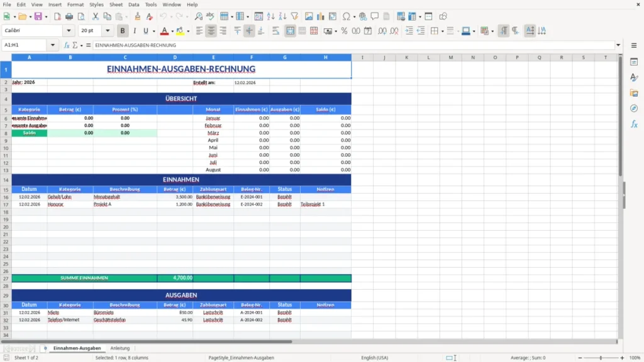The width and height of the screenshot is (644, 362).
Task: Show Draw Functions shapes icon
Action: [x=443, y=16]
